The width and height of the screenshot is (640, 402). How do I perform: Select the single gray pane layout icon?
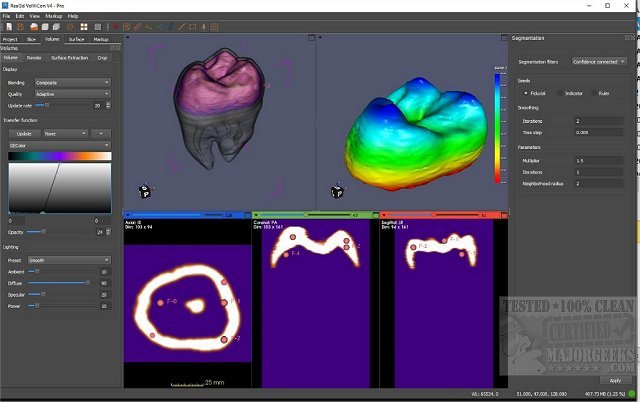point(98,27)
